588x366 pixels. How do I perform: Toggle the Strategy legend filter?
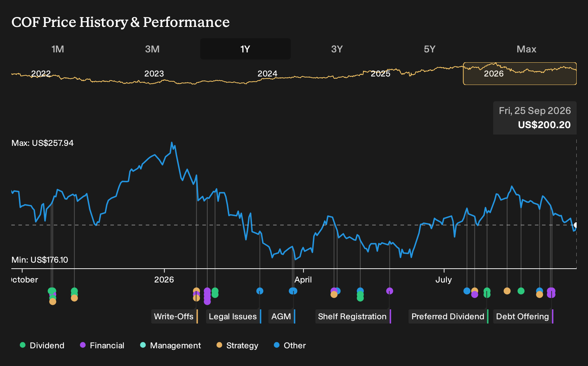[237, 345]
